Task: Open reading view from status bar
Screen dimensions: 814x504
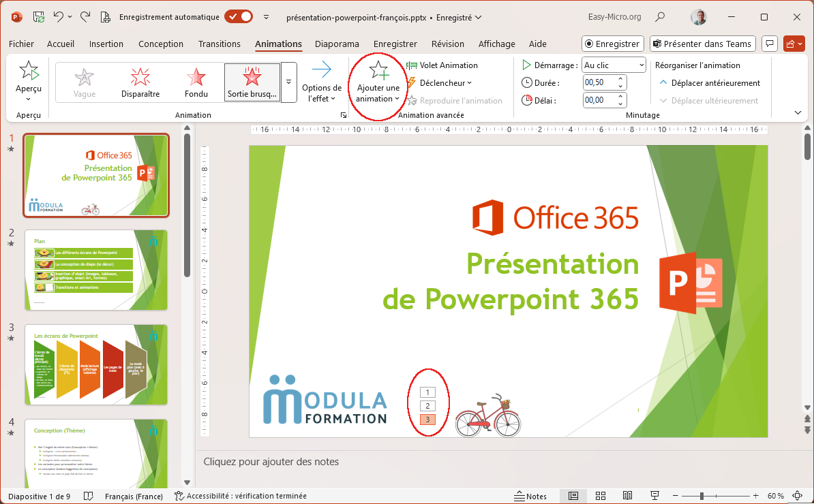Action: tap(628, 496)
